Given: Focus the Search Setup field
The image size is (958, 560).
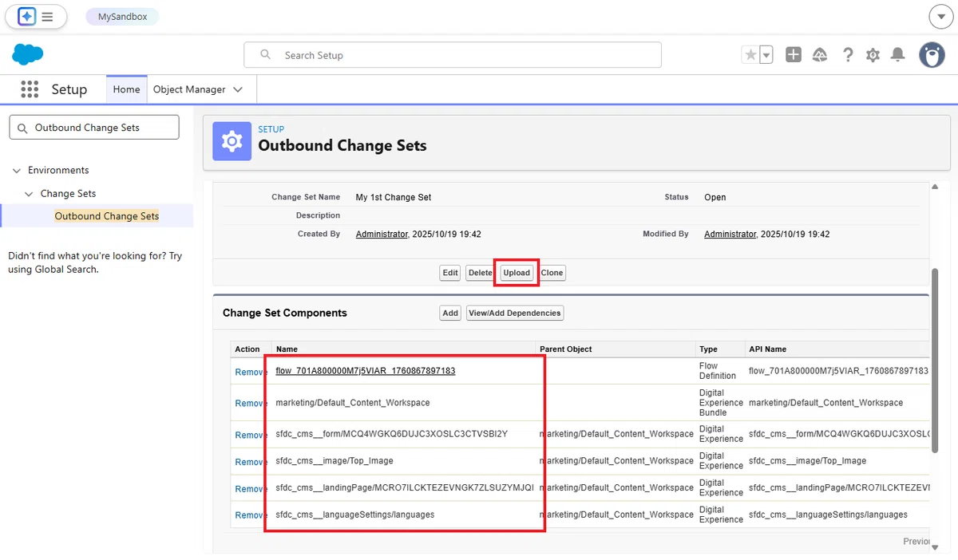Looking at the screenshot, I should pos(453,55).
